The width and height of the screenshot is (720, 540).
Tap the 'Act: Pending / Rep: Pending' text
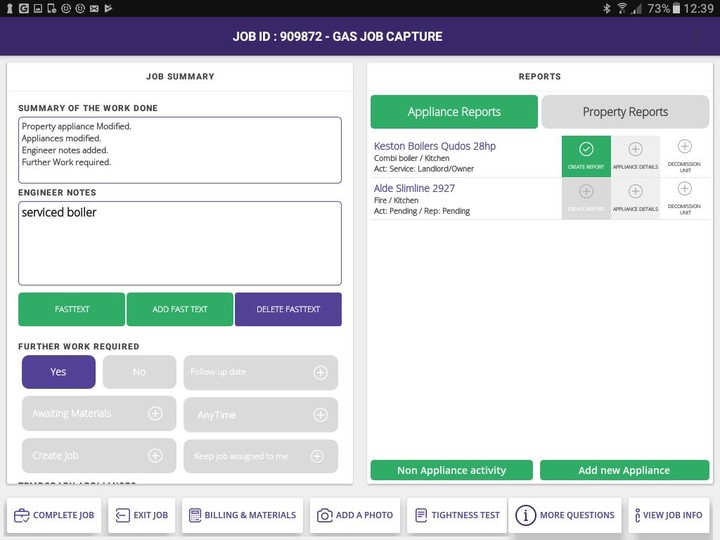(422, 211)
